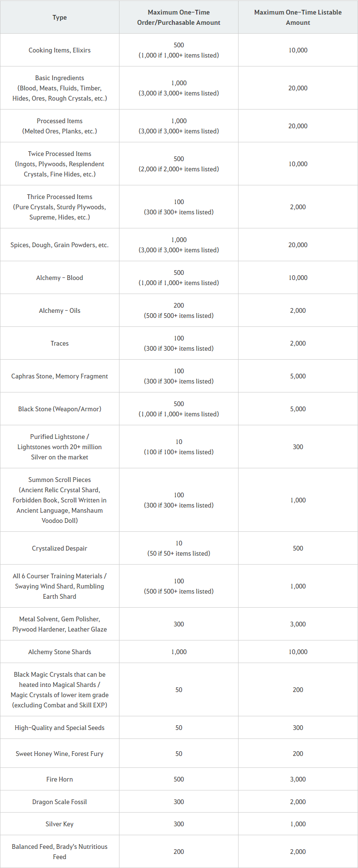The width and height of the screenshot is (358, 868).
Task: Click Spices, Dough, Grain Powders cell
Action: tap(60, 245)
